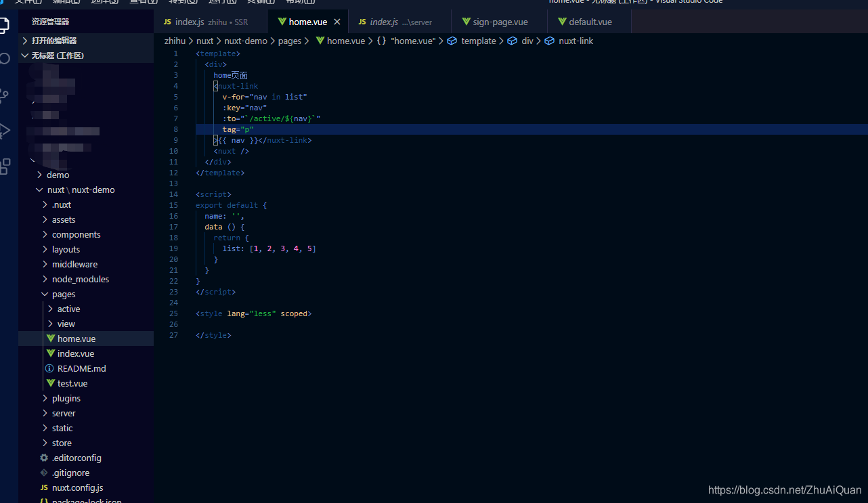Collapse the pages folder
The image size is (868, 503).
pos(86,294)
